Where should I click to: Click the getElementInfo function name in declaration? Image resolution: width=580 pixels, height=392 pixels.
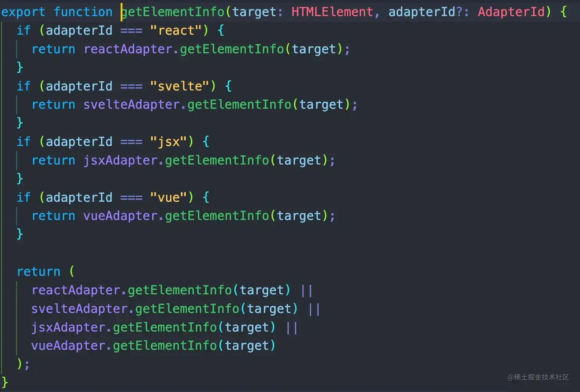[x=173, y=12]
